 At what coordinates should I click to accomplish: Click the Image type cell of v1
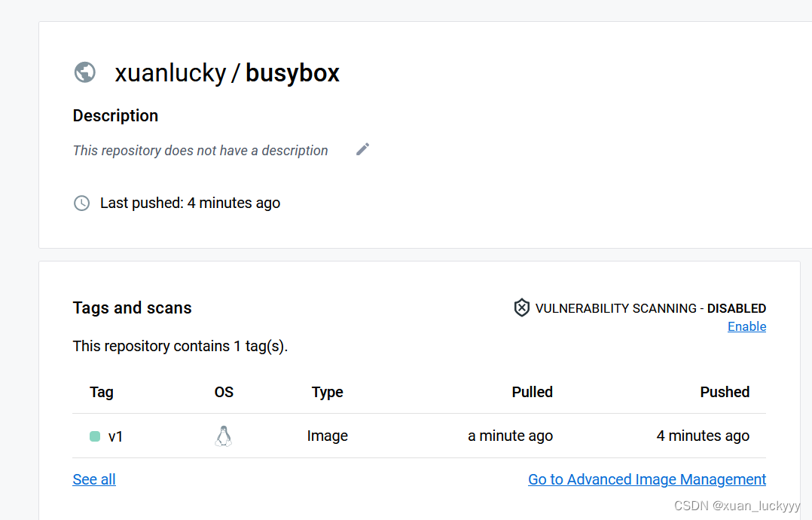[327, 436]
